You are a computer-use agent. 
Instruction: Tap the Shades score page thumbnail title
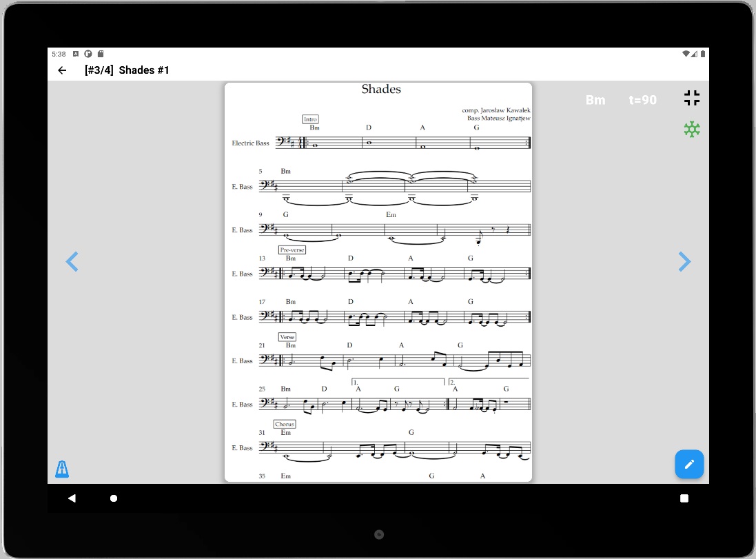click(x=381, y=89)
